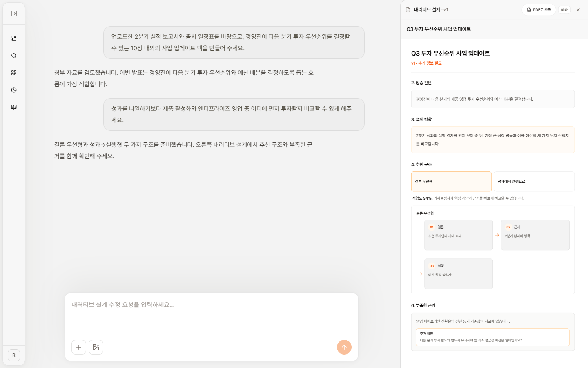
Task: Click the '내러티브 설계 · v1' panel title
Action: tap(431, 10)
